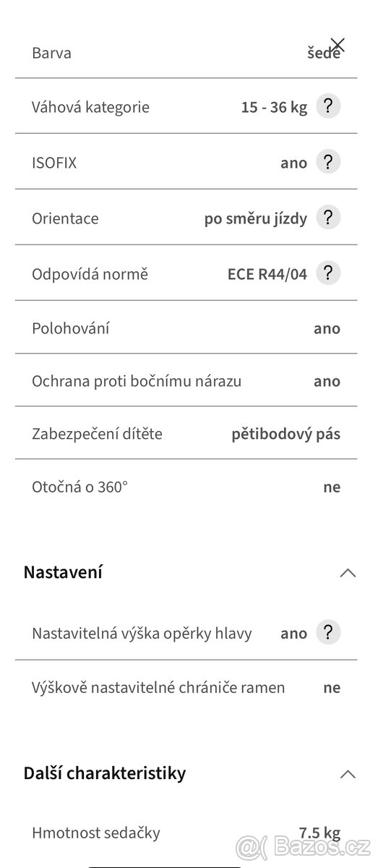This screenshot has width=378, height=868.
Task: Click the po směru jízdy value
Action: pyautogui.click(x=256, y=218)
